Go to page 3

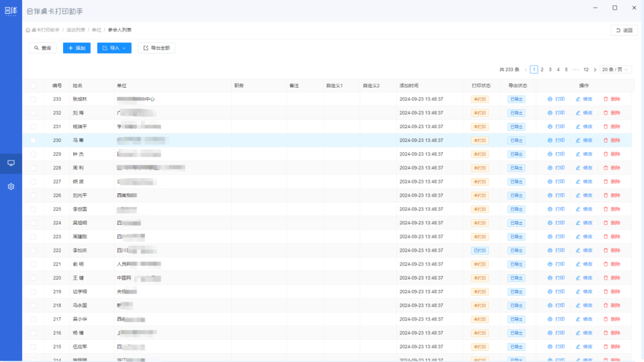[550, 70]
